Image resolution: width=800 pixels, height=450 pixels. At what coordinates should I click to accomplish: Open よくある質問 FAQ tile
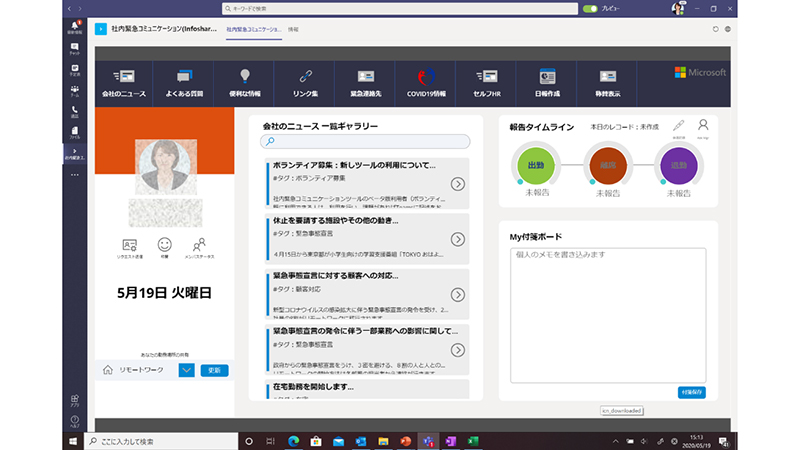point(184,84)
